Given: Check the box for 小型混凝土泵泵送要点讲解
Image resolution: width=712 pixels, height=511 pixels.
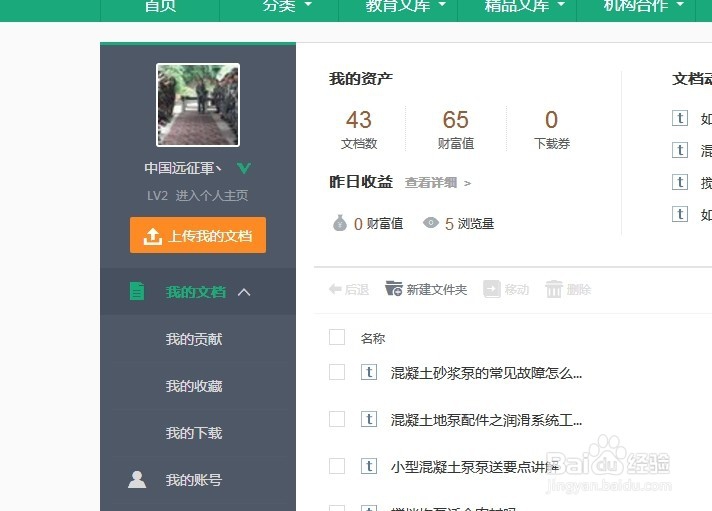Looking at the screenshot, I should (x=337, y=466).
